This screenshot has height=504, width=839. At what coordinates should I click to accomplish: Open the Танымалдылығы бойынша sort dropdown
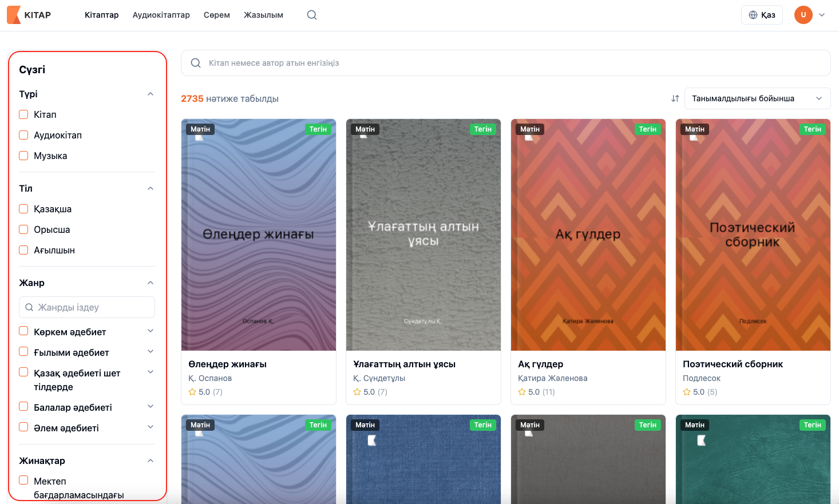click(757, 98)
